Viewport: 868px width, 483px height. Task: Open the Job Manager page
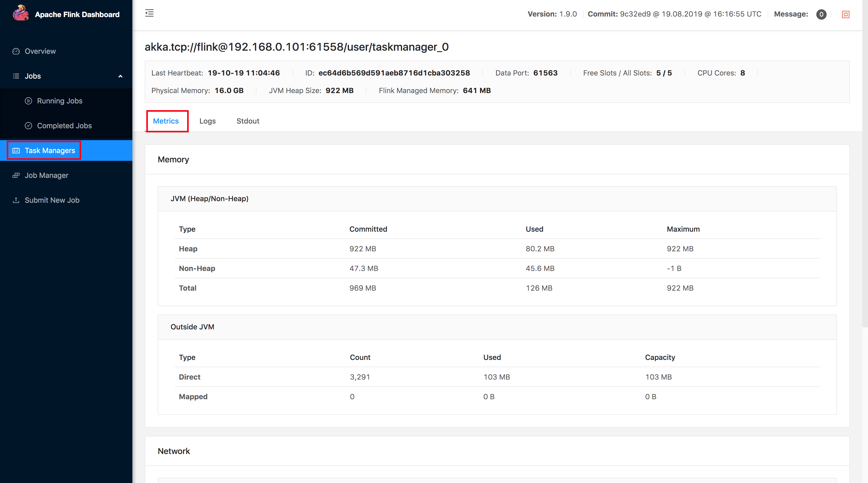[x=47, y=175]
